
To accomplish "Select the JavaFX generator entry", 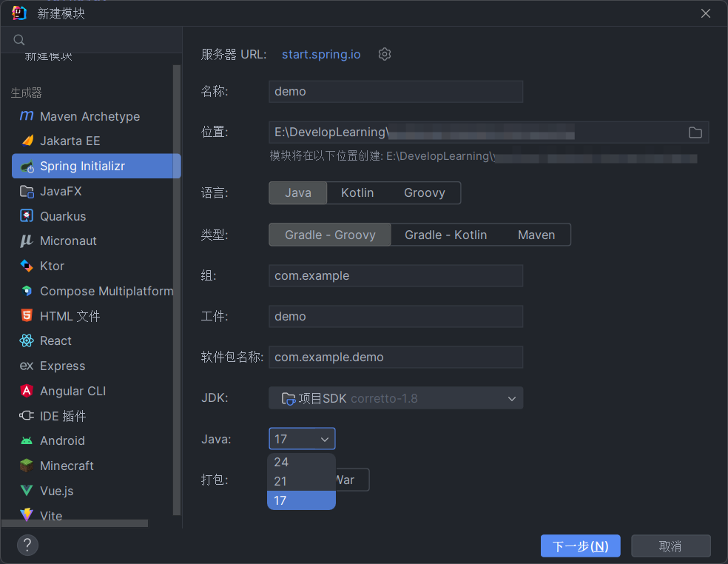I will point(61,191).
